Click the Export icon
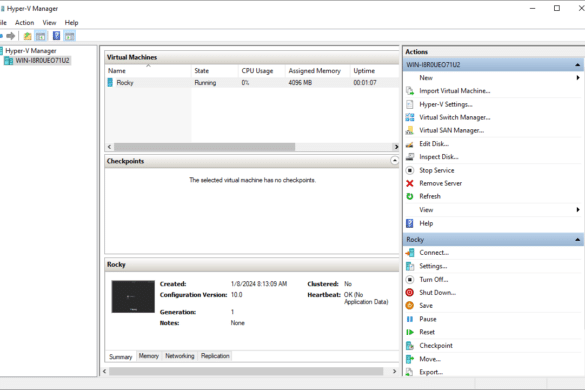Screen dimensions: 585x390 click(410, 372)
